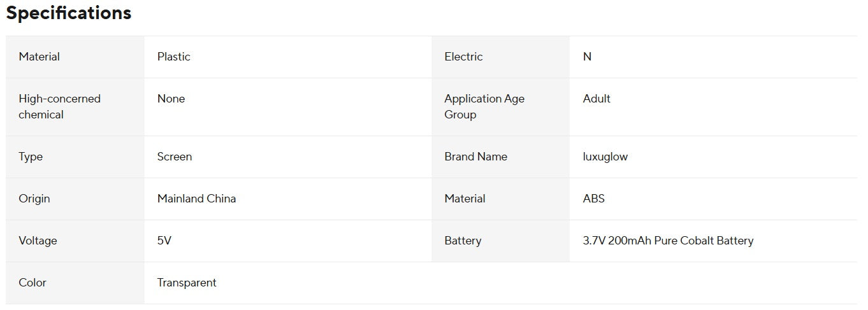868x310 pixels.
Task: Select the Screen type value
Action: point(174,157)
